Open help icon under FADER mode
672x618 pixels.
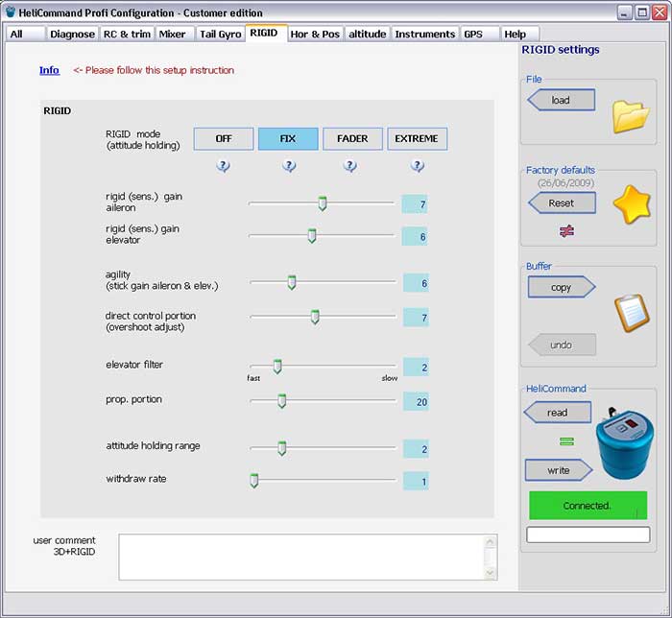pos(349,165)
